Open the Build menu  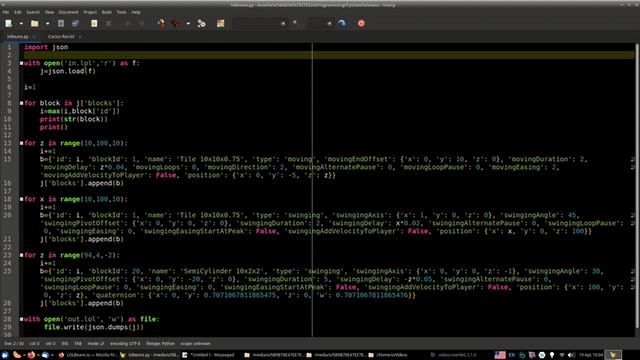107,12
